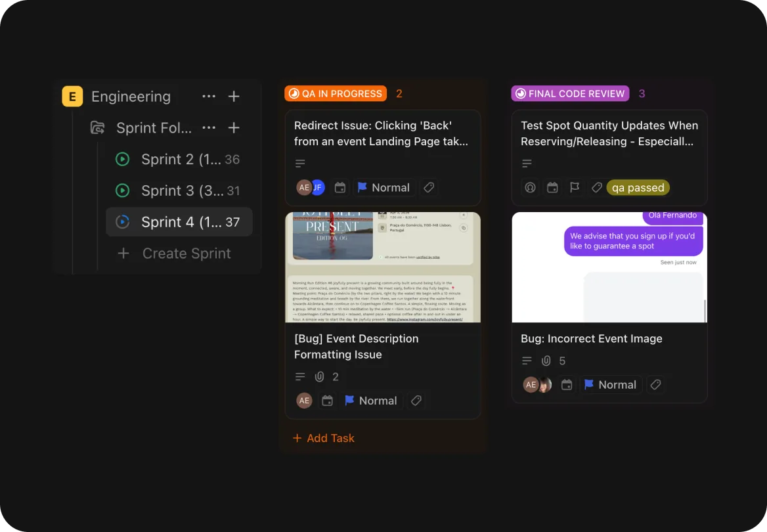The width and height of the screenshot is (767, 532).
Task: Select Sprint 4 in the sidebar
Action: tap(179, 222)
